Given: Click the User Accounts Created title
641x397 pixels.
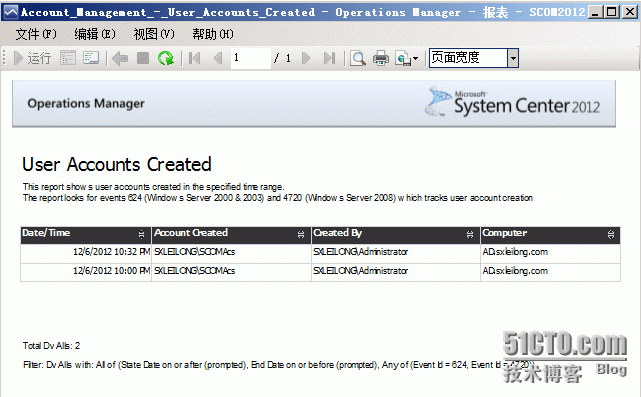Looking at the screenshot, I should click(117, 164).
